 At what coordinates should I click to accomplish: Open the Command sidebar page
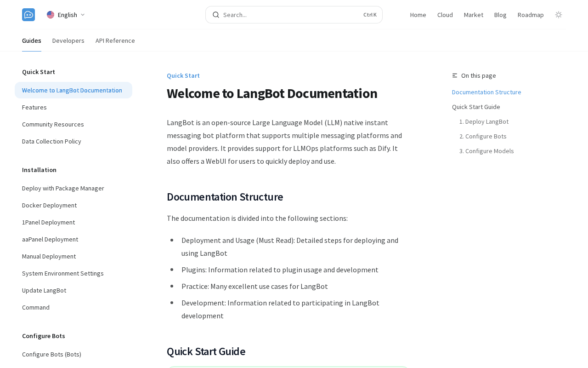[x=73, y=307]
